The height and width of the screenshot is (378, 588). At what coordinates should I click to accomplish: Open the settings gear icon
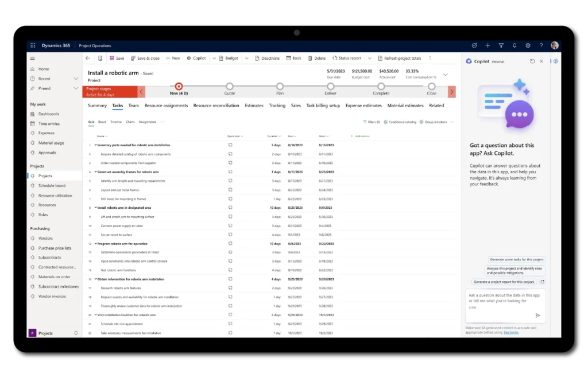528,45
